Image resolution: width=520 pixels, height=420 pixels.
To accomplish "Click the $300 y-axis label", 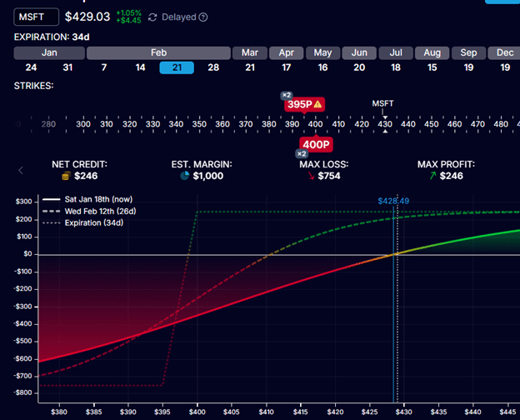I will pyautogui.click(x=24, y=202).
